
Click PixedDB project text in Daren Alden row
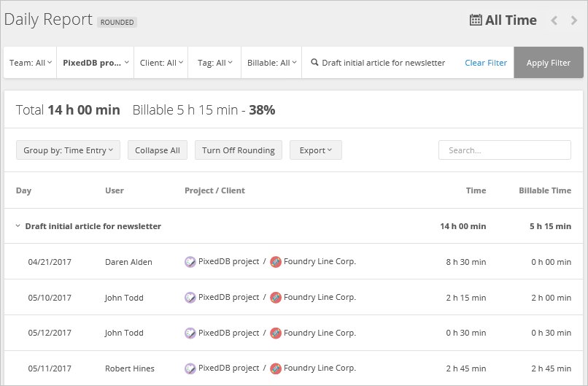229,261
